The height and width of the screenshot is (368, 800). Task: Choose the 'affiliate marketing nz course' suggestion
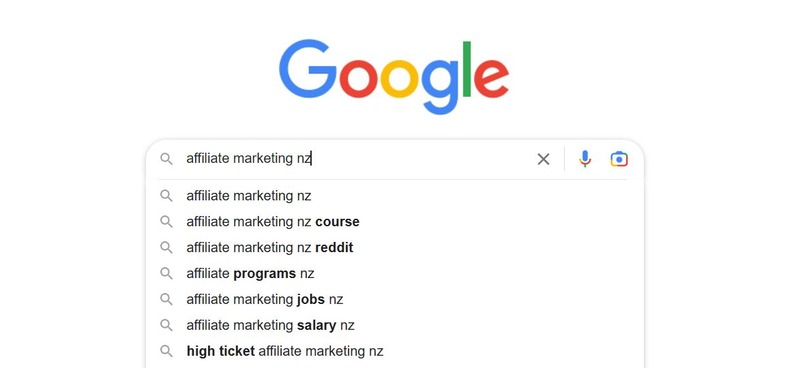(394, 222)
